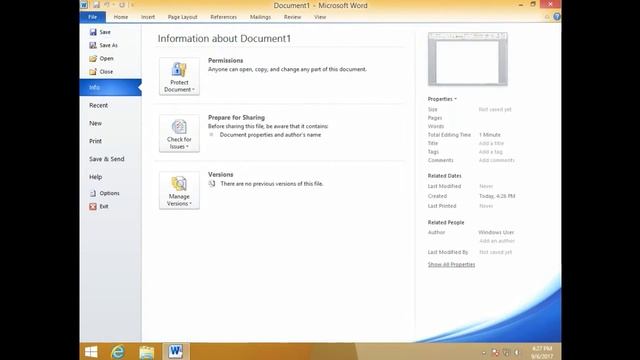Click the taskbar clock and date
640x360 pixels.
[x=542, y=352]
